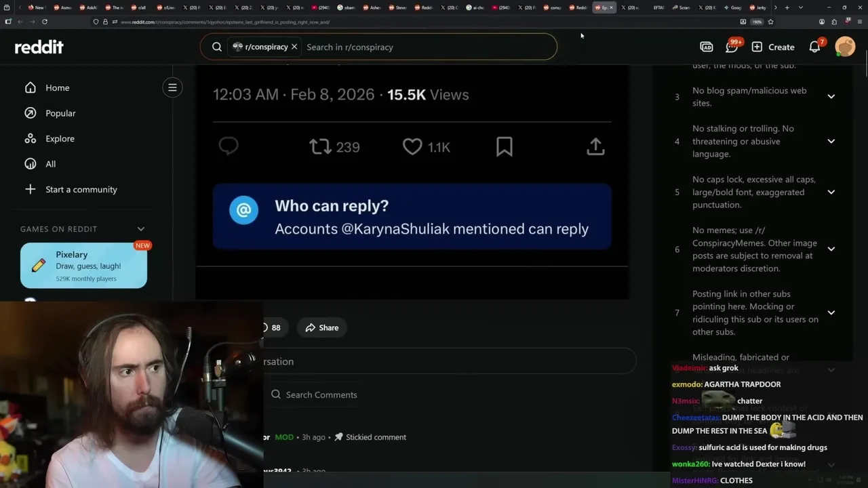Start a community link
Viewport: 868px width, 488px height.
pos(81,189)
